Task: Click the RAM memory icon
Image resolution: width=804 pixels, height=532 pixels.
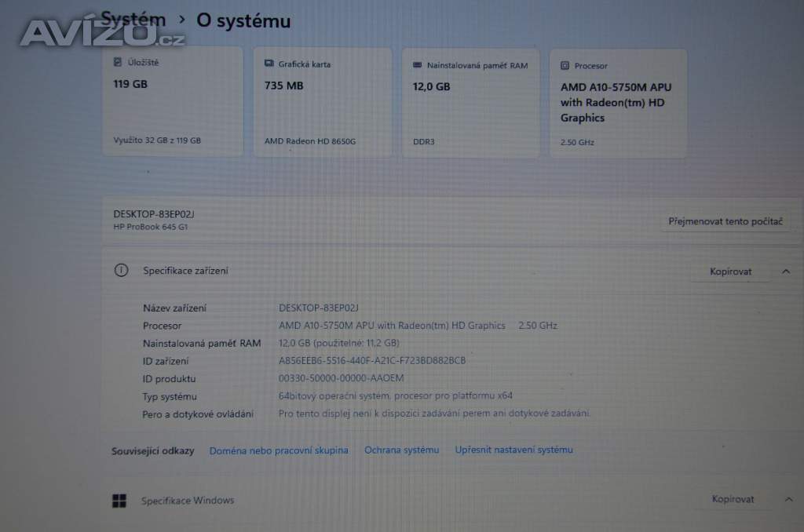Action: point(418,66)
